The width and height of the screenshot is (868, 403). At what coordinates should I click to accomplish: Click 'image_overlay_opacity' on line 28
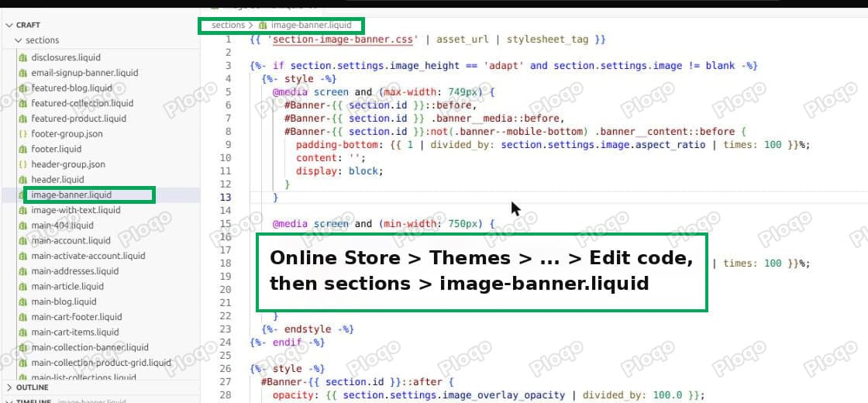[504, 395]
